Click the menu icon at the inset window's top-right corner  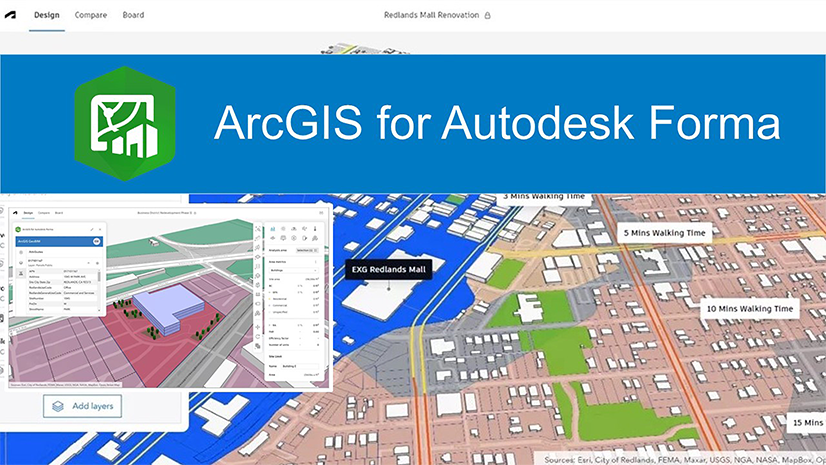(321, 213)
